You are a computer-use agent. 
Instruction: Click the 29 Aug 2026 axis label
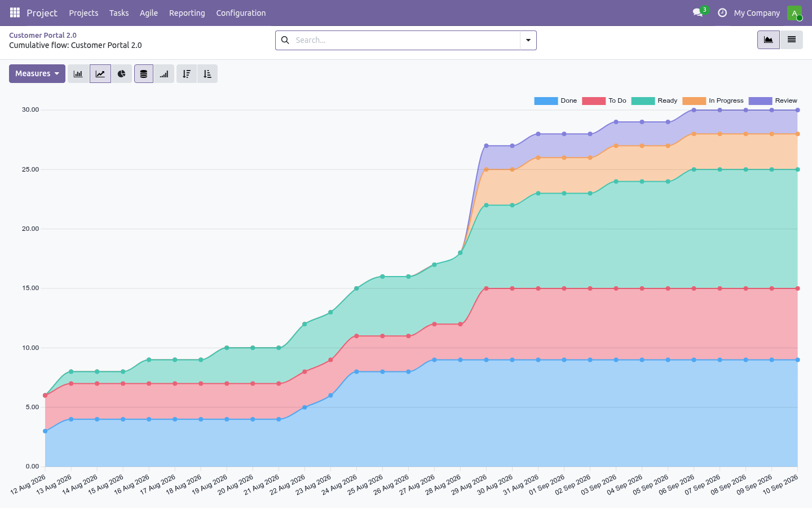469,485
